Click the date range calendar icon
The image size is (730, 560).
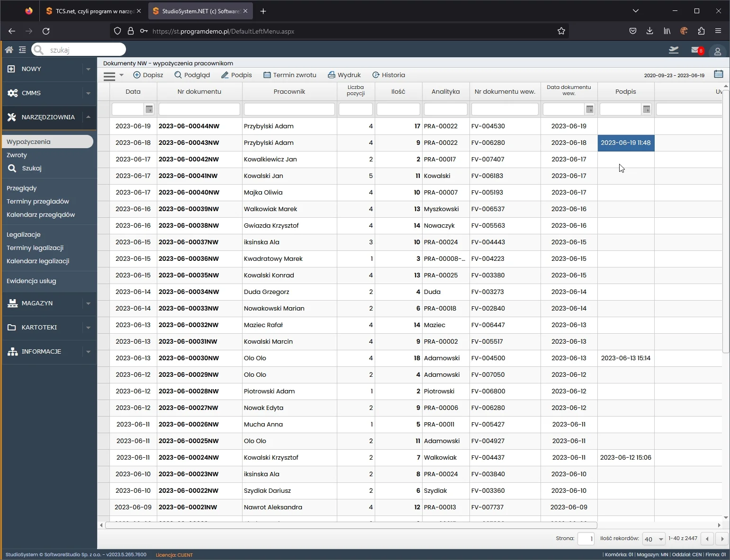pos(718,74)
